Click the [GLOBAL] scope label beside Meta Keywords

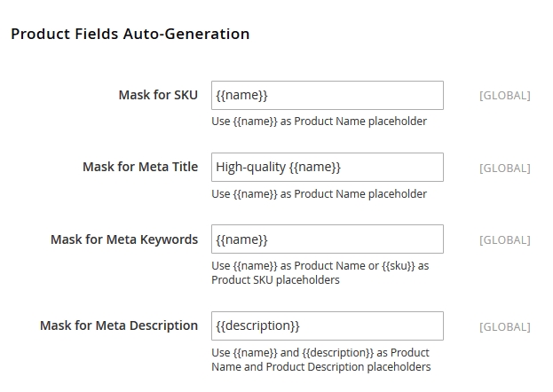[504, 239]
